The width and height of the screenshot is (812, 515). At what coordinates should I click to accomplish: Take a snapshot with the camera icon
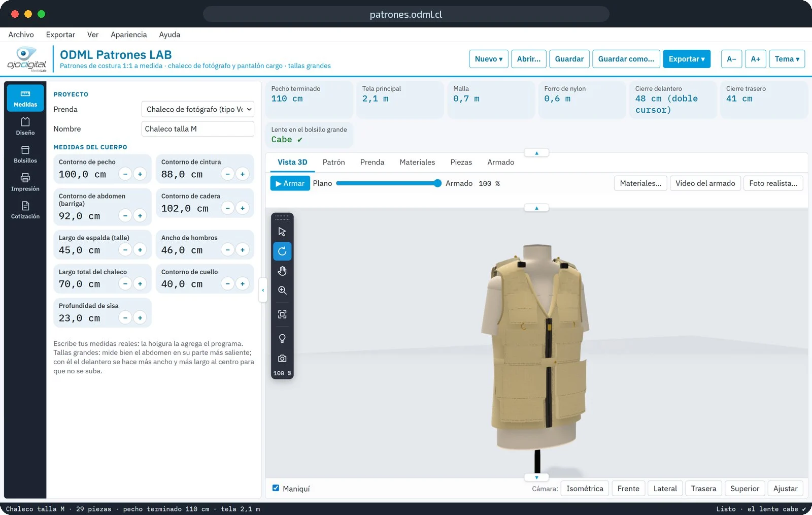point(282,358)
